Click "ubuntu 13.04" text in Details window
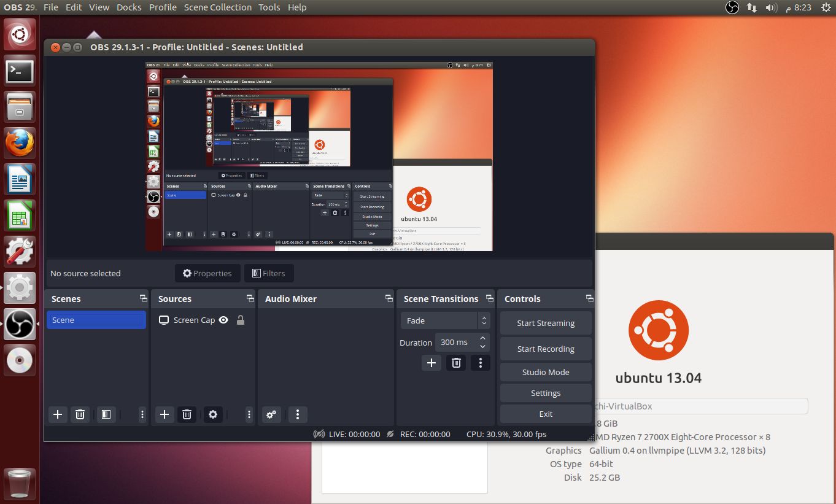This screenshot has height=504, width=836. click(x=659, y=378)
